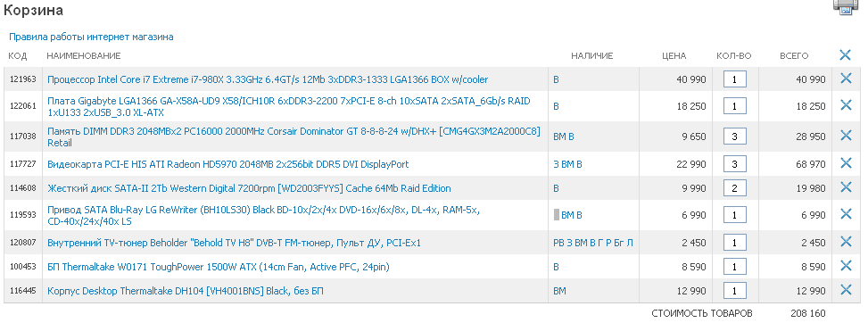Click availability '3 ВМ В' for Radeon card
This screenshot has height=323, width=868.
[567, 164]
